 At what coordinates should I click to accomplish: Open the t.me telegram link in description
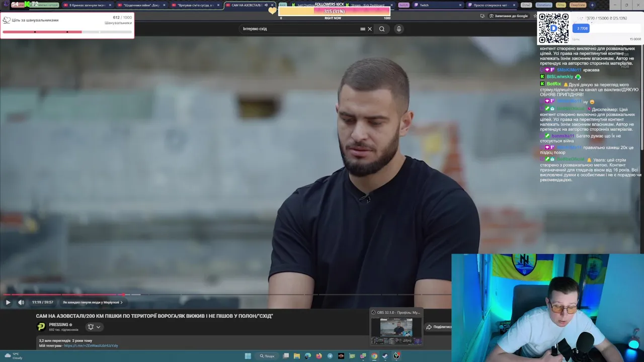91,346
